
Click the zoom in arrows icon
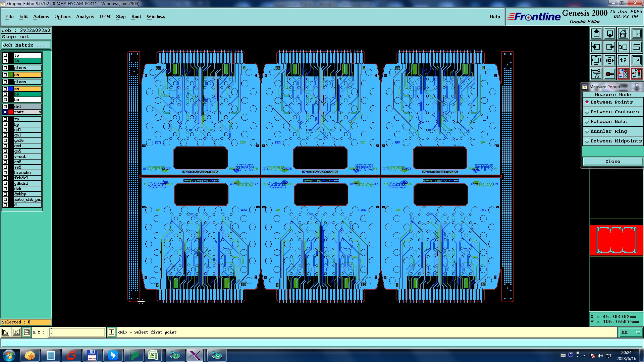(x=596, y=60)
